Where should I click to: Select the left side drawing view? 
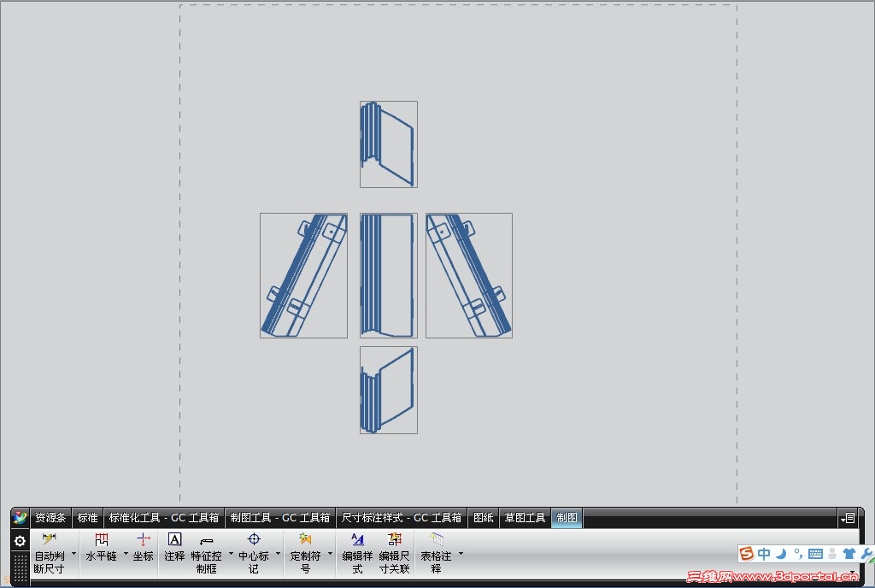pyautogui.click(x=303, y=275)
